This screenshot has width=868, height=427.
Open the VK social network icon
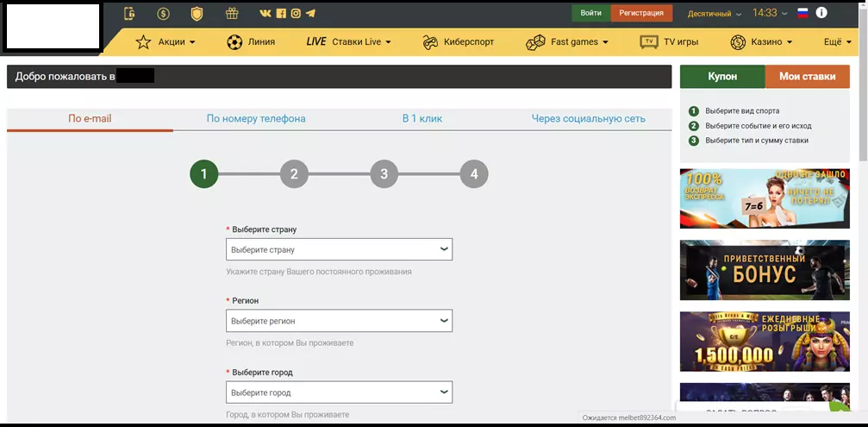point(265,13)
